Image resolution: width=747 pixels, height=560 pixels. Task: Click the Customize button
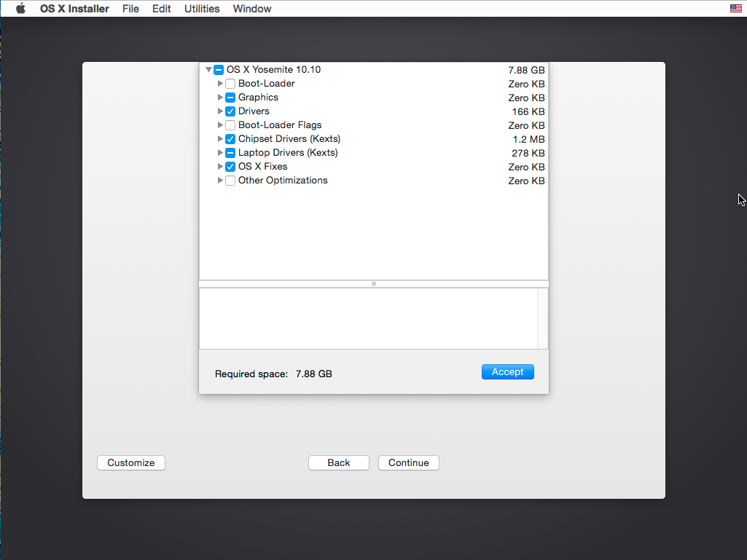131,463
